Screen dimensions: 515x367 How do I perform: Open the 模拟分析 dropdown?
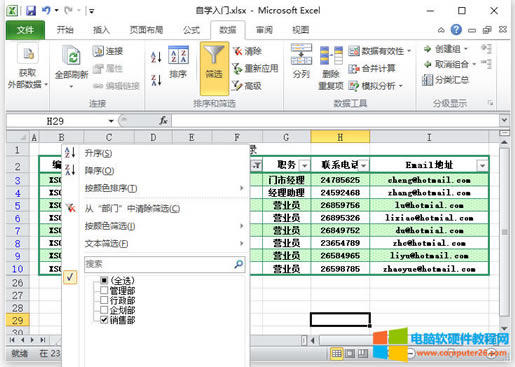click(401, 86)
